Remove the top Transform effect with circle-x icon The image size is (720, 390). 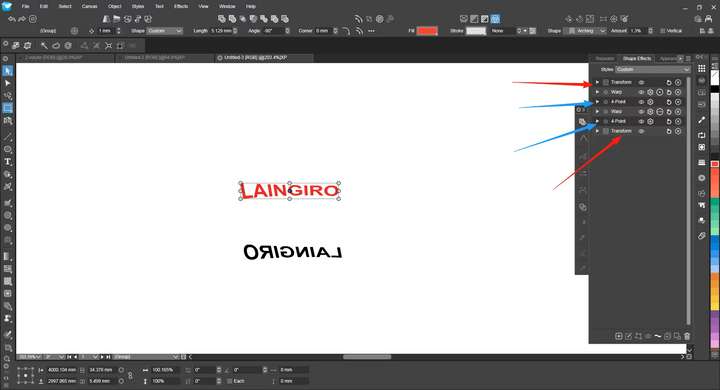coord(678,82)
